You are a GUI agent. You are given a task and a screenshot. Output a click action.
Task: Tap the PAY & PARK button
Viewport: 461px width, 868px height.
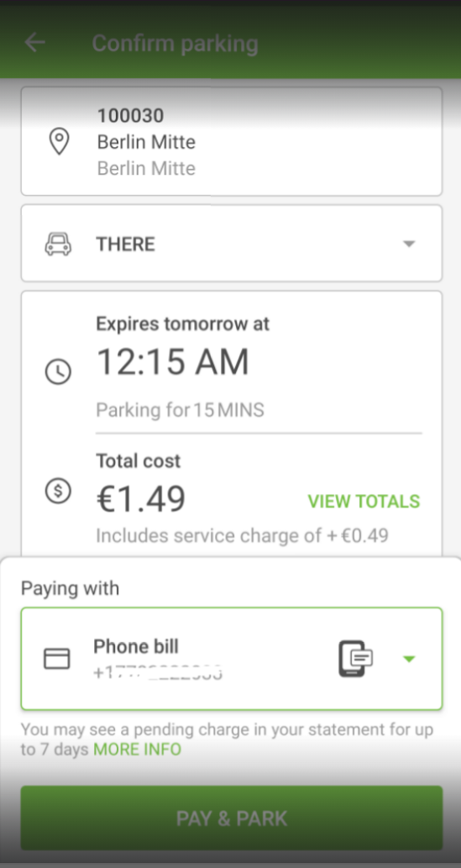(231, 818)
